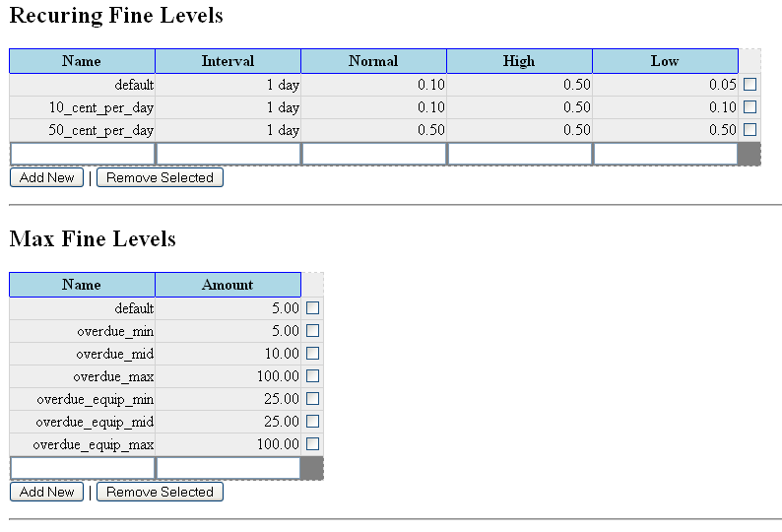Image resolution: width=782 pixels, height=532 pixels.
Task: Click the 0.05 Low value in default row
Action: pos(722,85)
